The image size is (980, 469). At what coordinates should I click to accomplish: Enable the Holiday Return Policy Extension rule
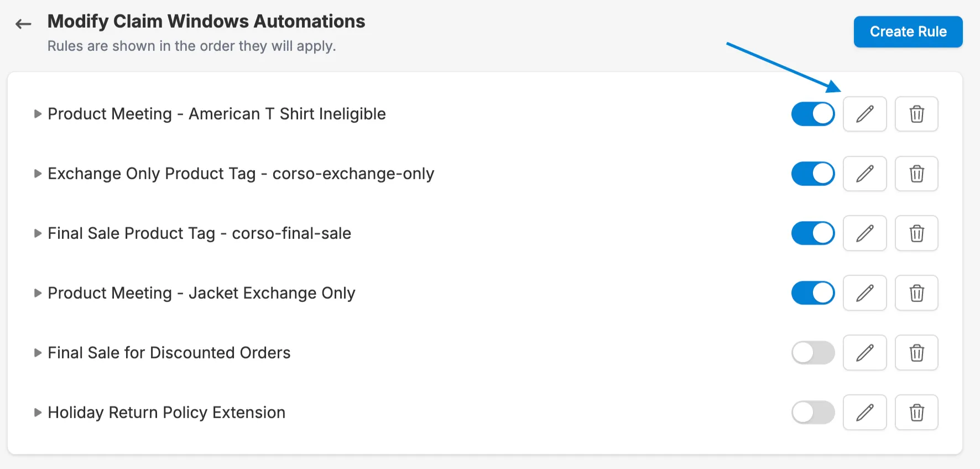coord(812,412)
